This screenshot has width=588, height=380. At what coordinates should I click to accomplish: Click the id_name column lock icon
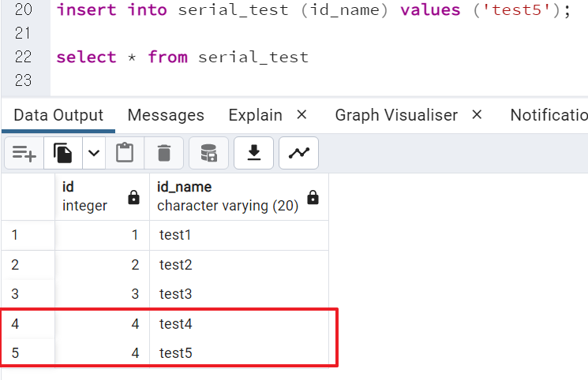coord(313,197)
